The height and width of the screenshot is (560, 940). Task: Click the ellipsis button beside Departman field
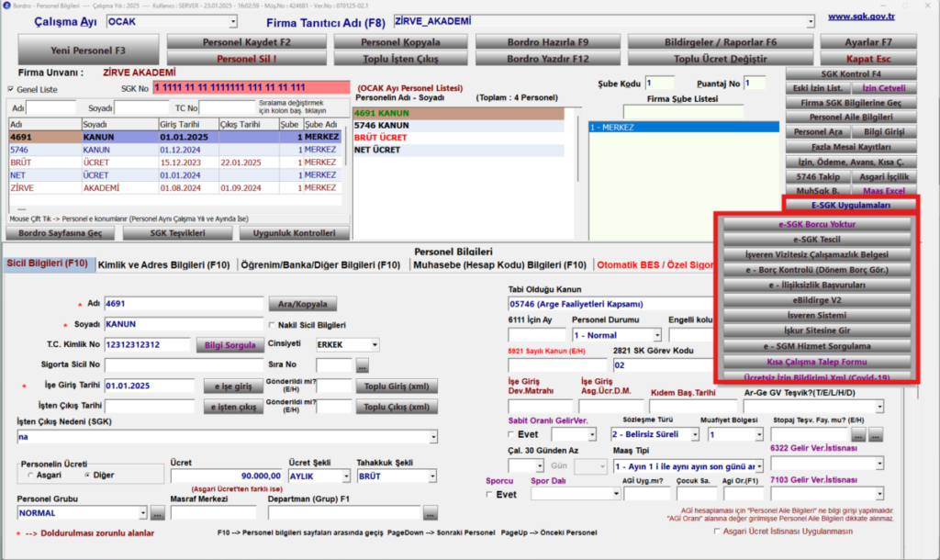(x=430, y=514)
